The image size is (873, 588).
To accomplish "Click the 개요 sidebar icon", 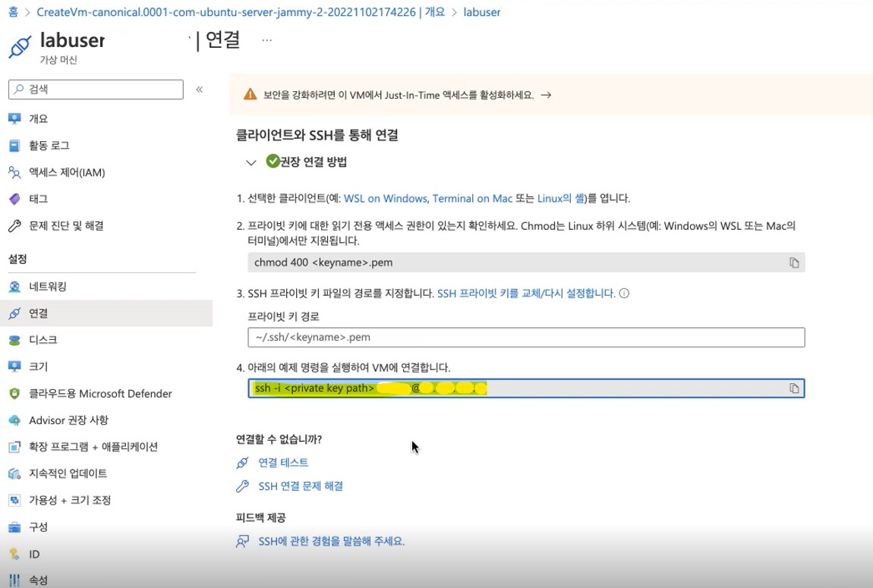I will pyautogui.click(x=14, y=118).
